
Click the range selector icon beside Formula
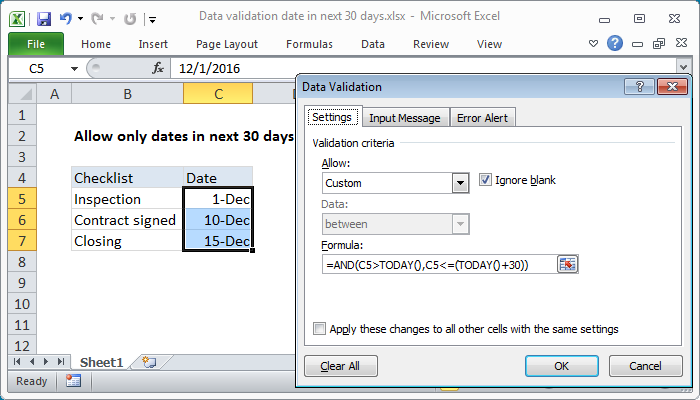[567, 264]
